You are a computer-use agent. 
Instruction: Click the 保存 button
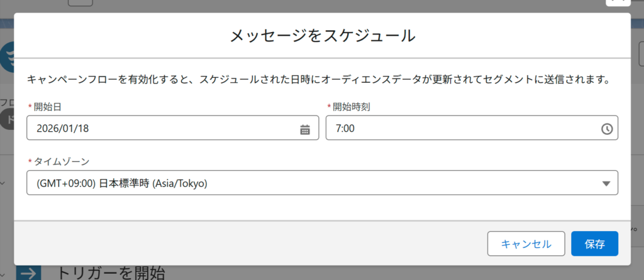click(595, 244)
